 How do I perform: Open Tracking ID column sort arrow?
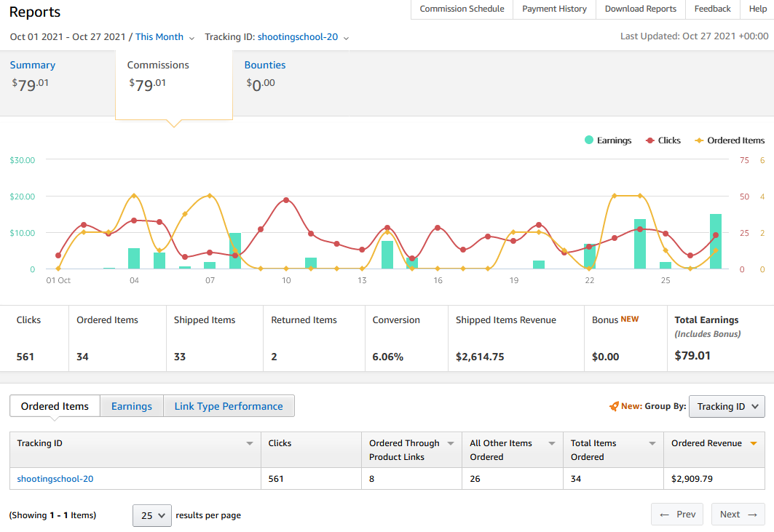point(250,443)
